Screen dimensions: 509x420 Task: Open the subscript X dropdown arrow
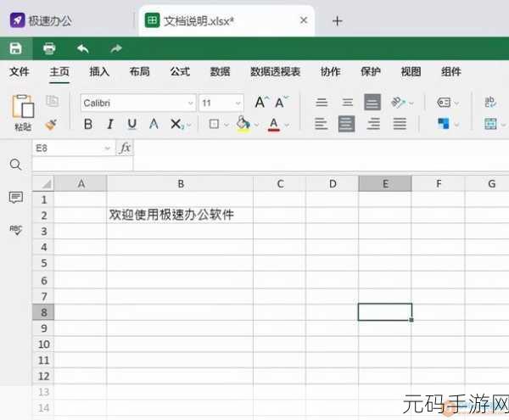click(x=189, y=125)
